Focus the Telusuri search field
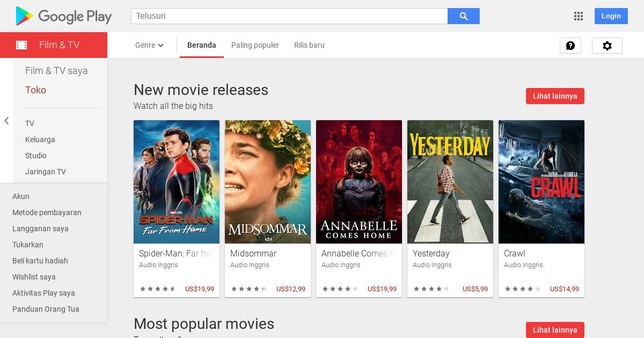This screenshot has height=338, width=644. pos(289,16)
